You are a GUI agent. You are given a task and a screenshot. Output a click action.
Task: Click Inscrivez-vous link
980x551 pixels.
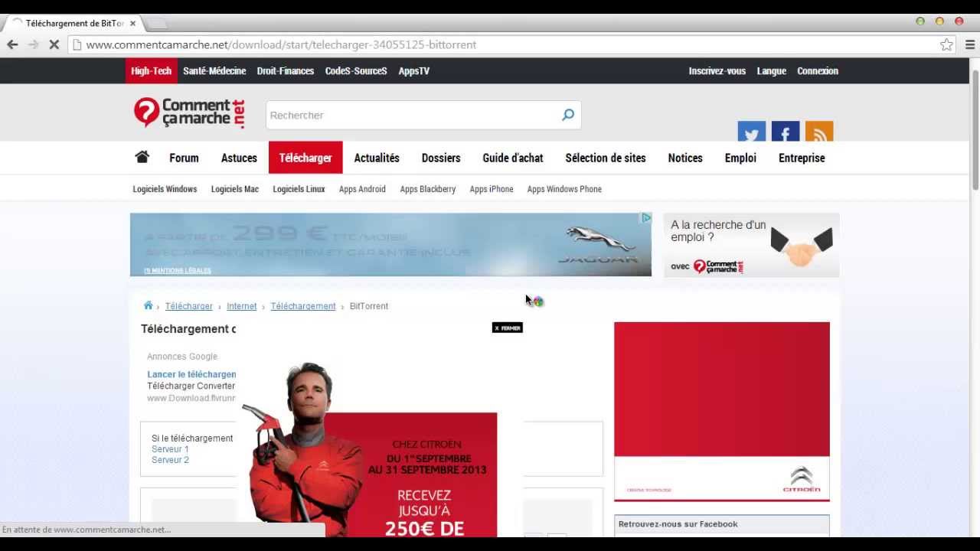717,70
